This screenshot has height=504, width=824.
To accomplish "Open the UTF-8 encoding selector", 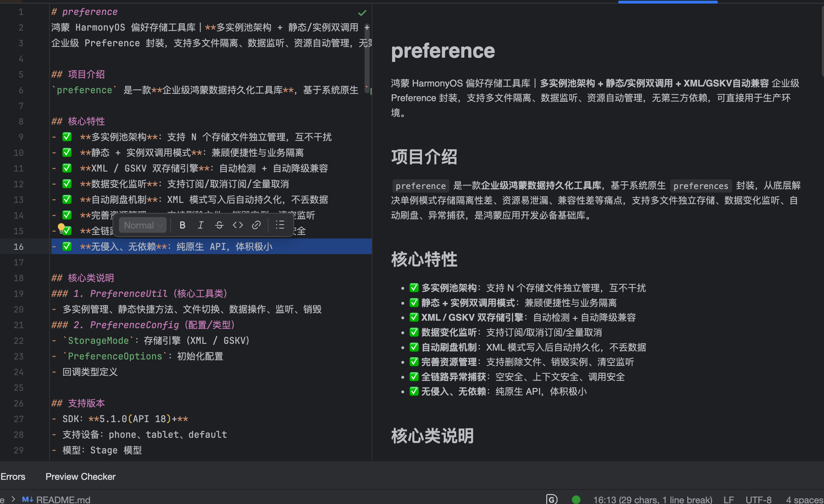I will point(759,499).
